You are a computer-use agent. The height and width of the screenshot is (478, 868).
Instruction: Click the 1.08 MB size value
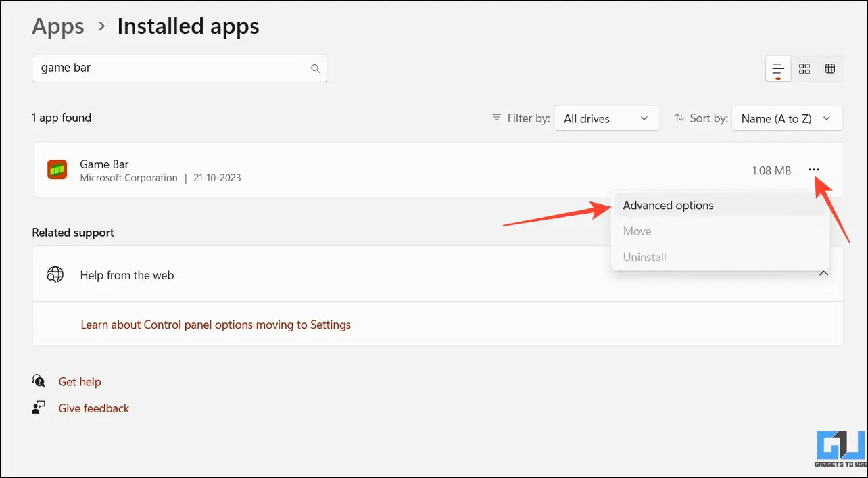771,170
